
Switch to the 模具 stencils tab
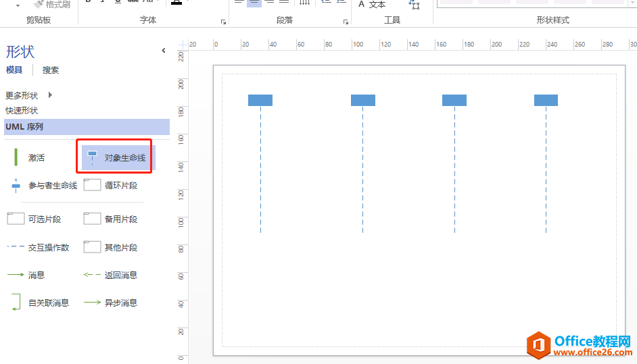(14, 70)
